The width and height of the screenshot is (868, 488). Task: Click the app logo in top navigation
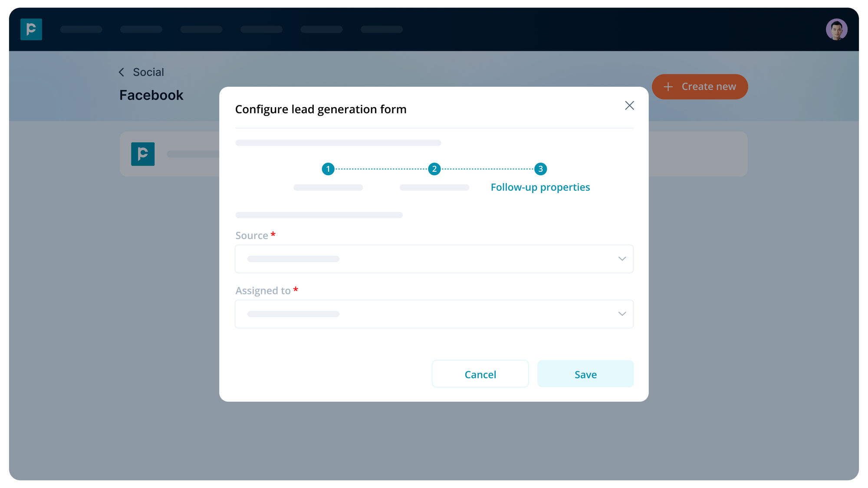pyautogui.click(x=31, y=29)
